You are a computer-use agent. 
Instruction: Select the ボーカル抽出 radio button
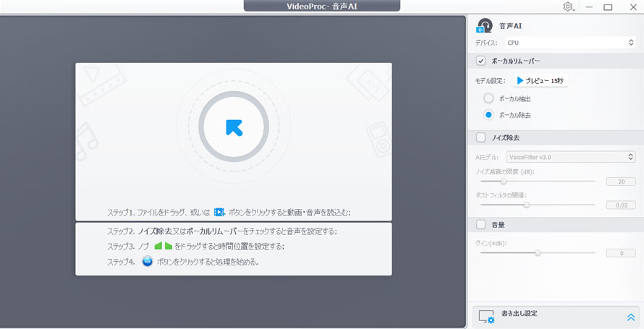[x=488, y=98]
